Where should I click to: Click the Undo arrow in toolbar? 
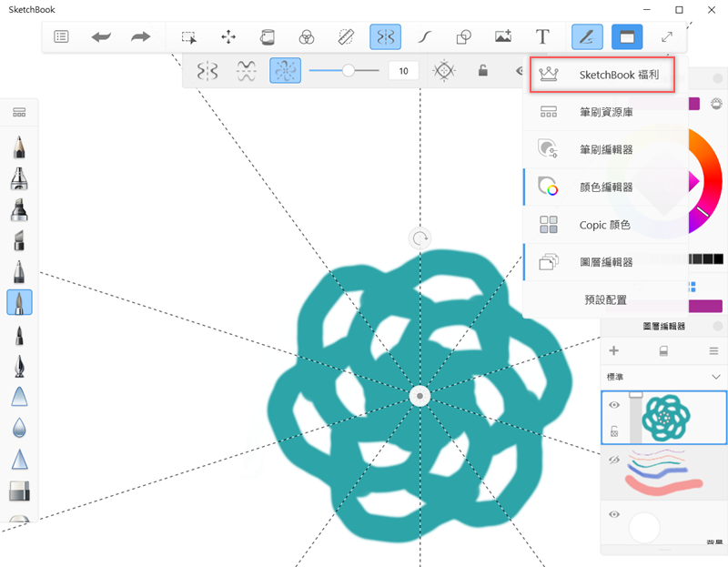101,37
